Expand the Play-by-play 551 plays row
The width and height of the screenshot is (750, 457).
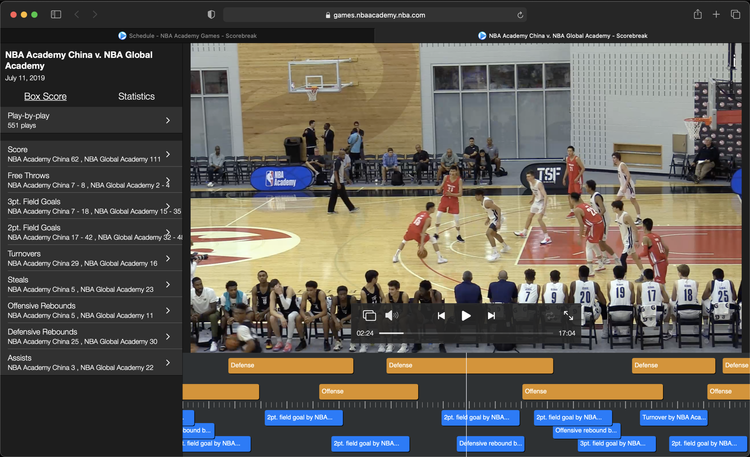coord(91,120)
